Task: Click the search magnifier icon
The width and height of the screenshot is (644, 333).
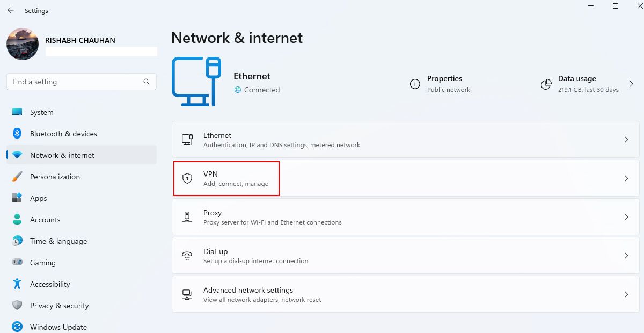Action: tap(147, 82)
